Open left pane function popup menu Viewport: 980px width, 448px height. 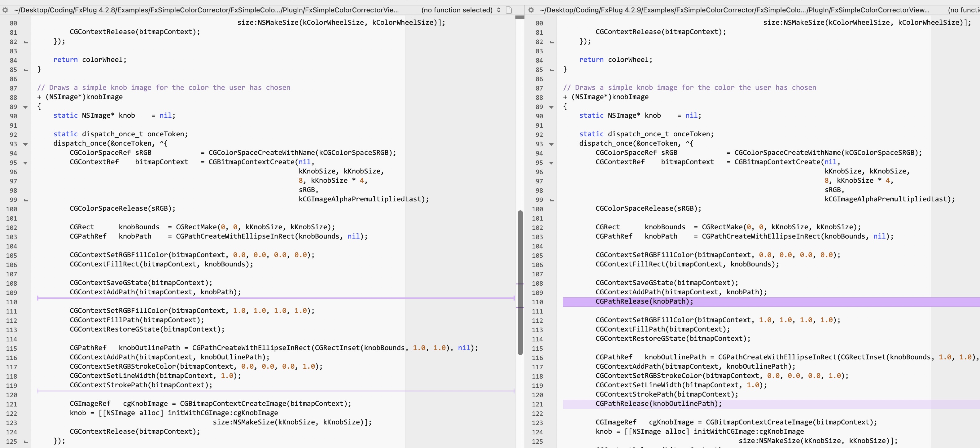[x=461, y=10]
